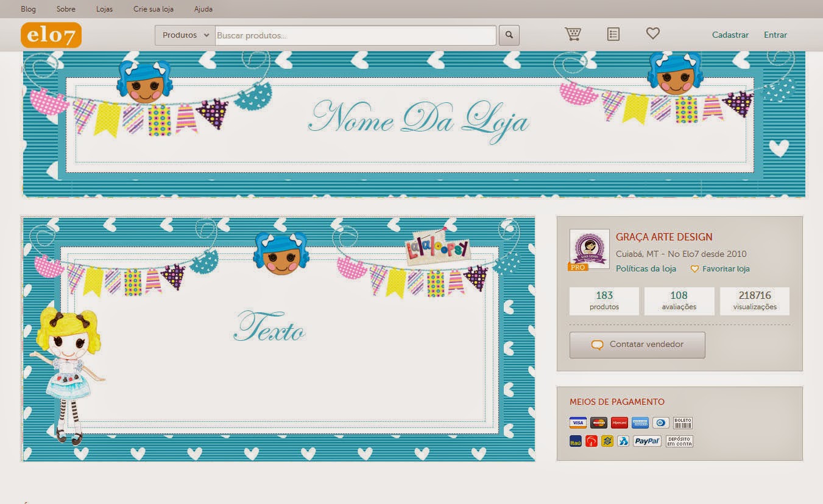Click the Hipercard payment icon
This screenshot has height=504, width=823.
[620, 422]
